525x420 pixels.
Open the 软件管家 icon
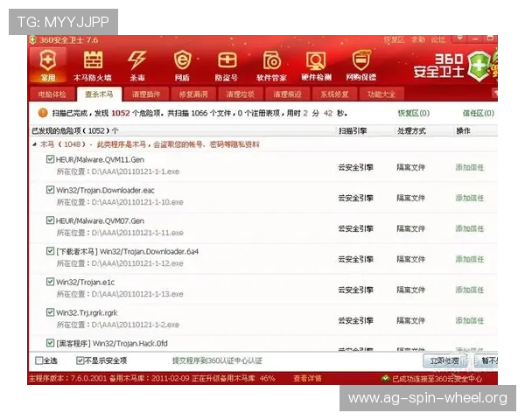271,66
